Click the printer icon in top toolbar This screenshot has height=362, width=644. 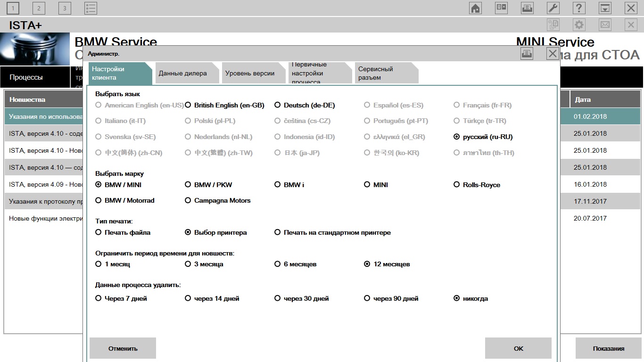(527, 8)
